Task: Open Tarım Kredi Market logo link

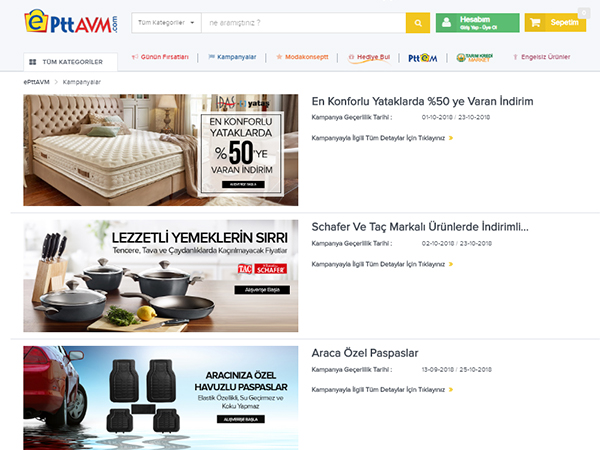Action: click(x=474, y=57)
